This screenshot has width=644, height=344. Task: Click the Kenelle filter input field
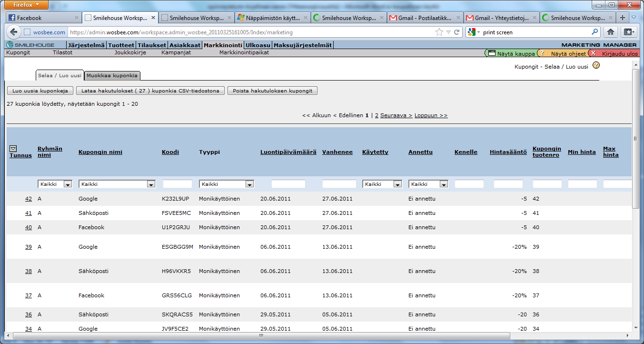click(x=469, y=184)
